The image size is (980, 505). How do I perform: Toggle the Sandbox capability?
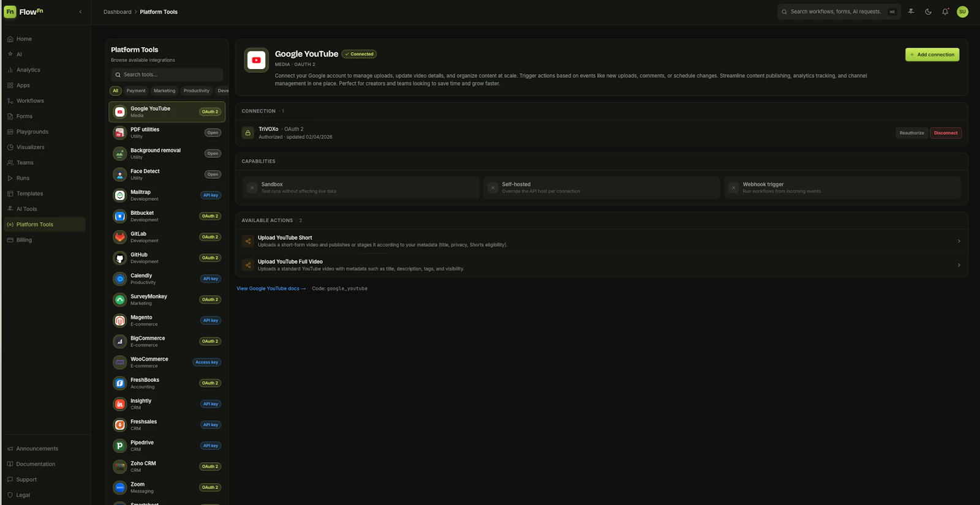[361, 187]
